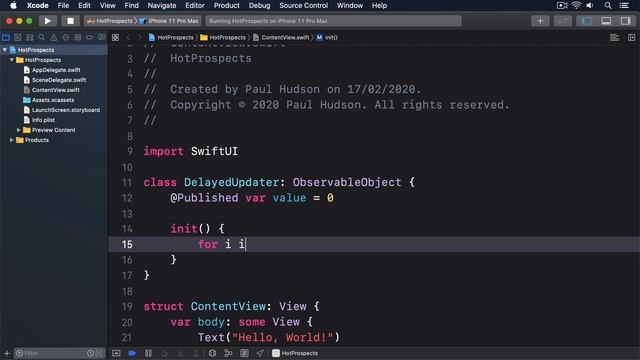Open Spotlight search in menu bar
This screenshot has height=360, width=640.
[x=608, y=5]
